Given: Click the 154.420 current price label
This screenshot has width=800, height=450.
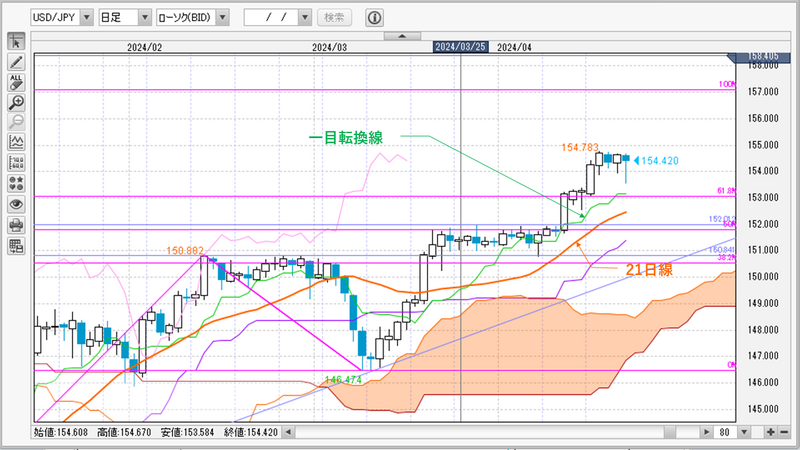Looking at the screenshot, I should tap(660, 161).
